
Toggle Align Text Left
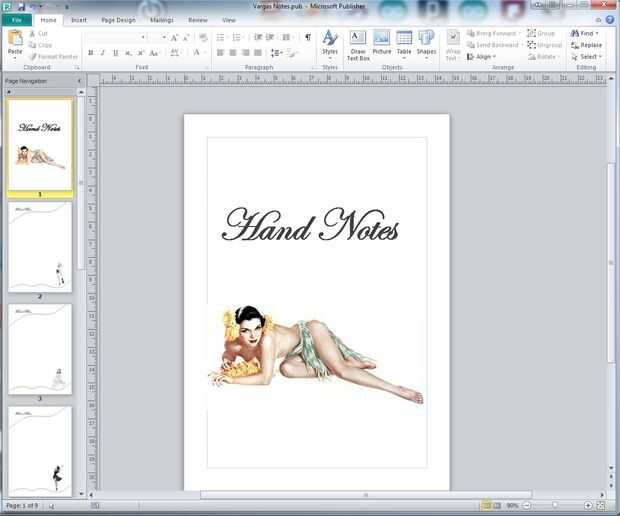click(x=221, y=53)
